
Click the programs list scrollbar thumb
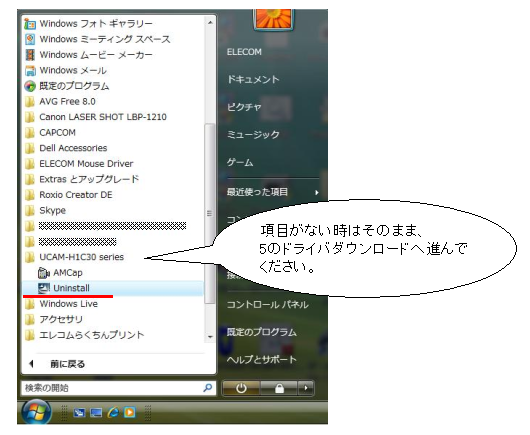tap(210, 214)
